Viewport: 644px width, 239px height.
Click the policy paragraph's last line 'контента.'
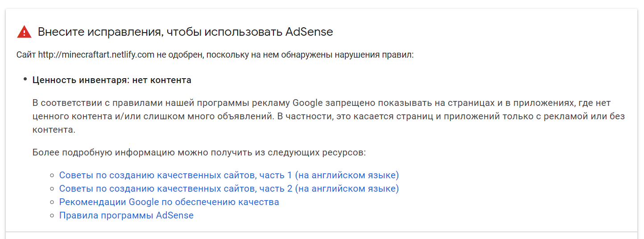pyautogui.click(x=54, y=130)
